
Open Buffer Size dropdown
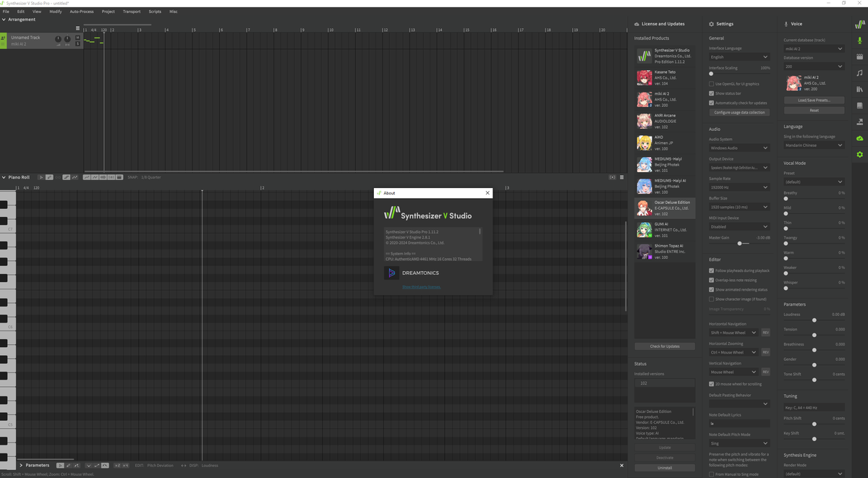pyautogui.click(x=739, y=207)
